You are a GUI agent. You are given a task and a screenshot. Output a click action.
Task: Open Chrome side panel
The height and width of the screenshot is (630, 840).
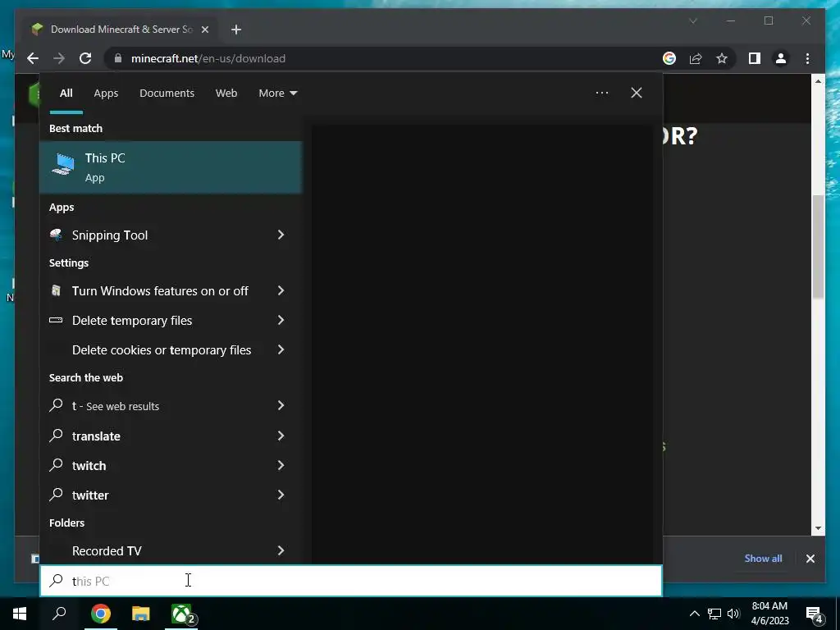pos(755,58)
